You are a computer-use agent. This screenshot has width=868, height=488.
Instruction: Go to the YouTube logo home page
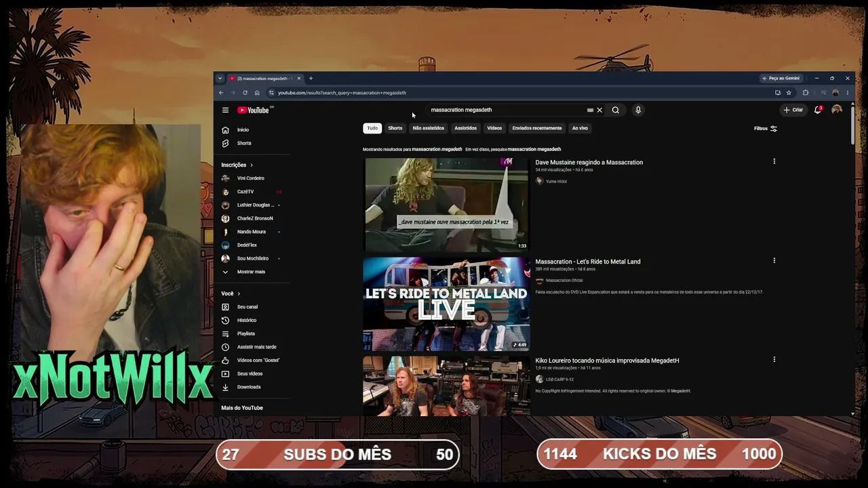click(x=254, y=110)
